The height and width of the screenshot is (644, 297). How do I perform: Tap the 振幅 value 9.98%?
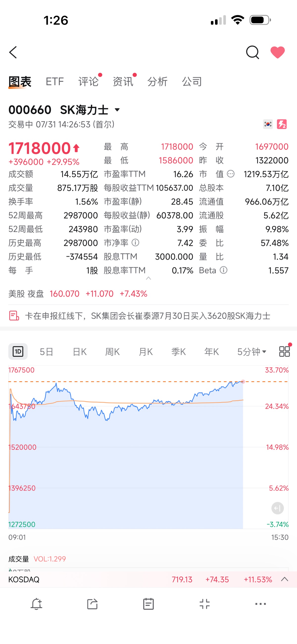[277, 229]
